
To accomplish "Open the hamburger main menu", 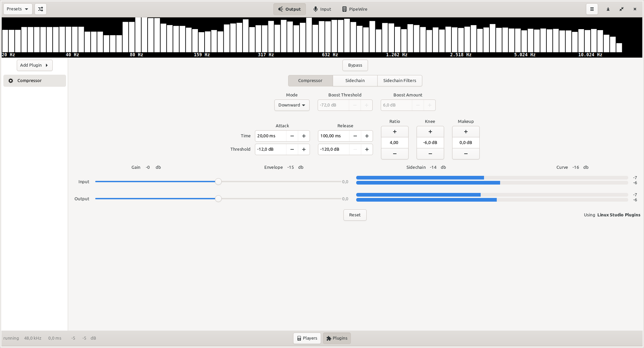I will click(x=592, y=9).
